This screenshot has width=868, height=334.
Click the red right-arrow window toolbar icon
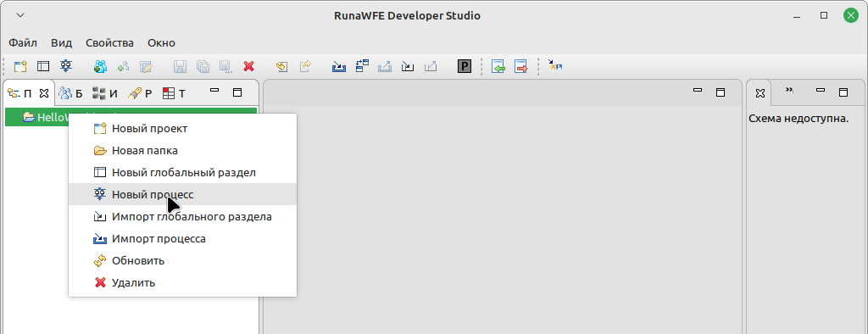(521, 66)
